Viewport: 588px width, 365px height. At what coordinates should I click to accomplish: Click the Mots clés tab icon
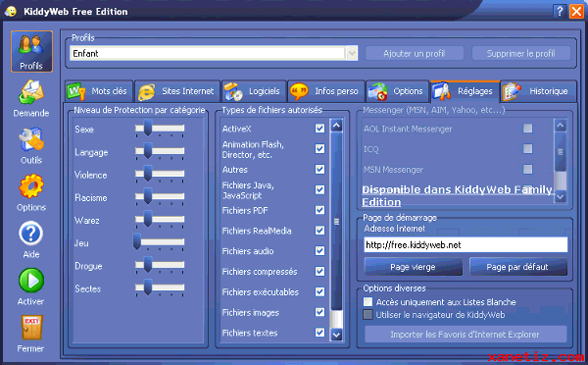click(x=76, y=91)
